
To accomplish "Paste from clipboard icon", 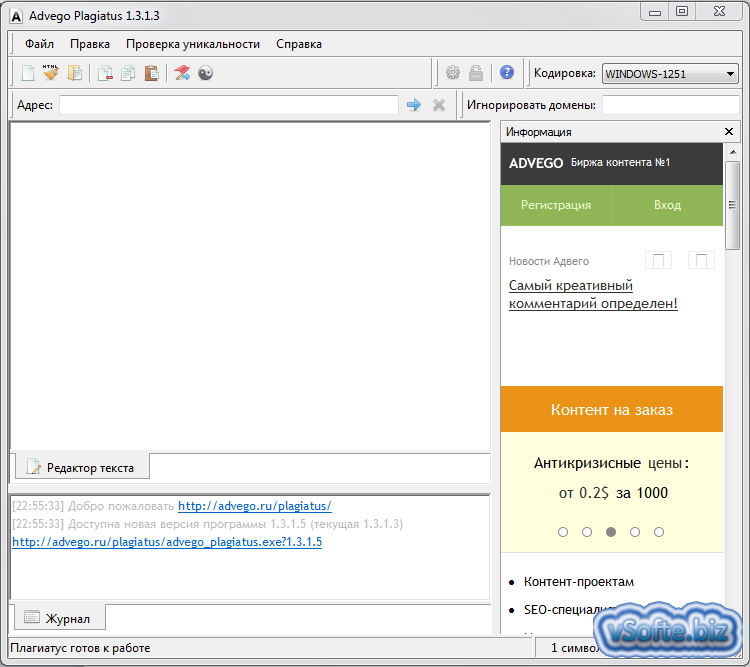I will click(152, 73).
